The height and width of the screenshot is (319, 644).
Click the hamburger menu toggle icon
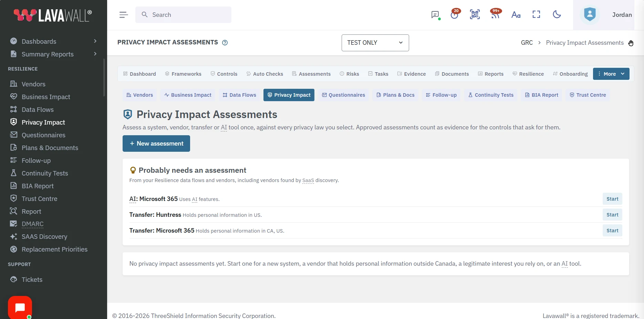coord(124,15)
